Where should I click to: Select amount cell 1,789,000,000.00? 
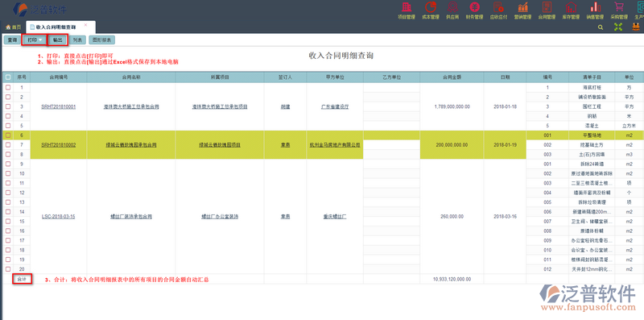452,106
